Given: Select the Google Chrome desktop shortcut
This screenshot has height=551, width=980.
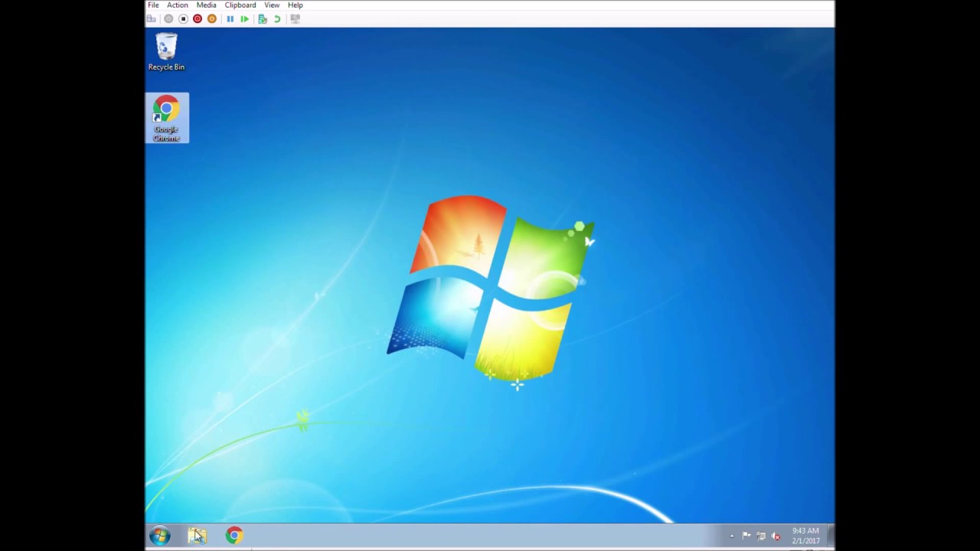Looking at the screenshot, I should 166,118.
